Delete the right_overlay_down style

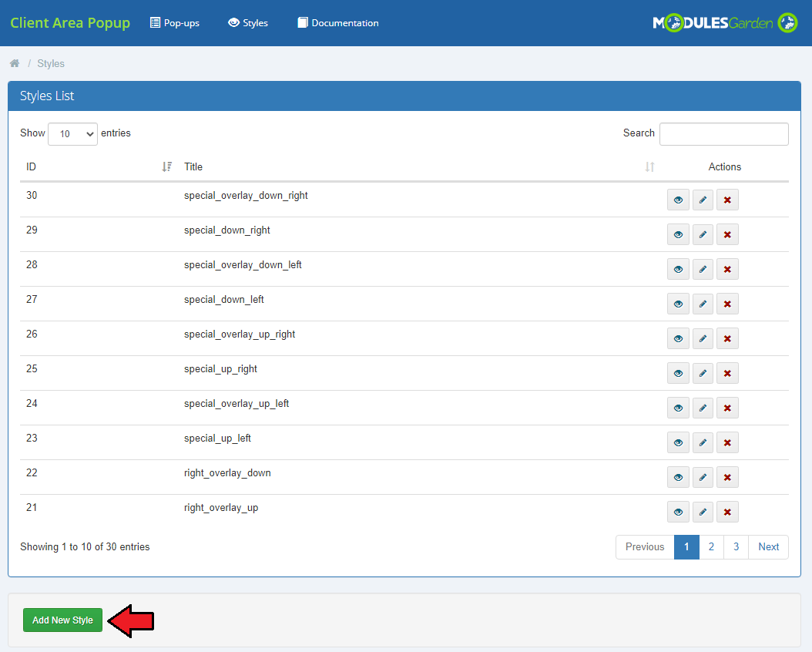pos(727,478)
